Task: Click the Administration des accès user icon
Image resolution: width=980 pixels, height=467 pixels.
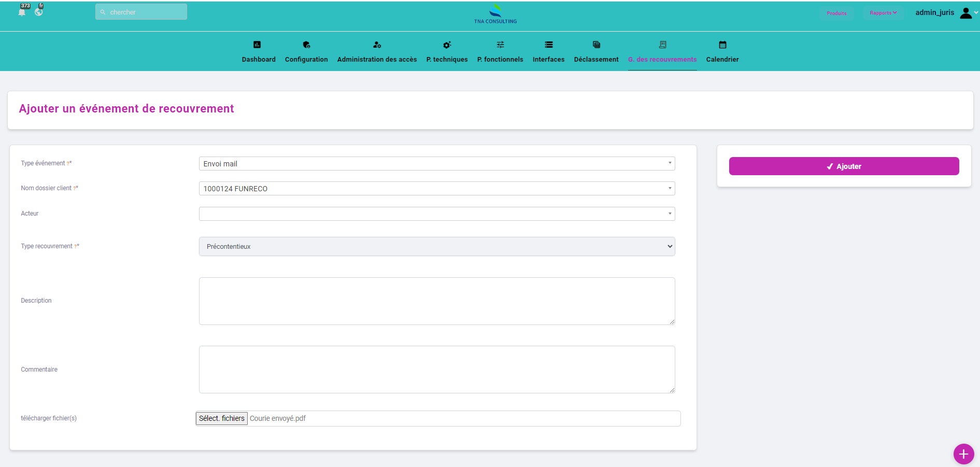Action: (377, 45)
